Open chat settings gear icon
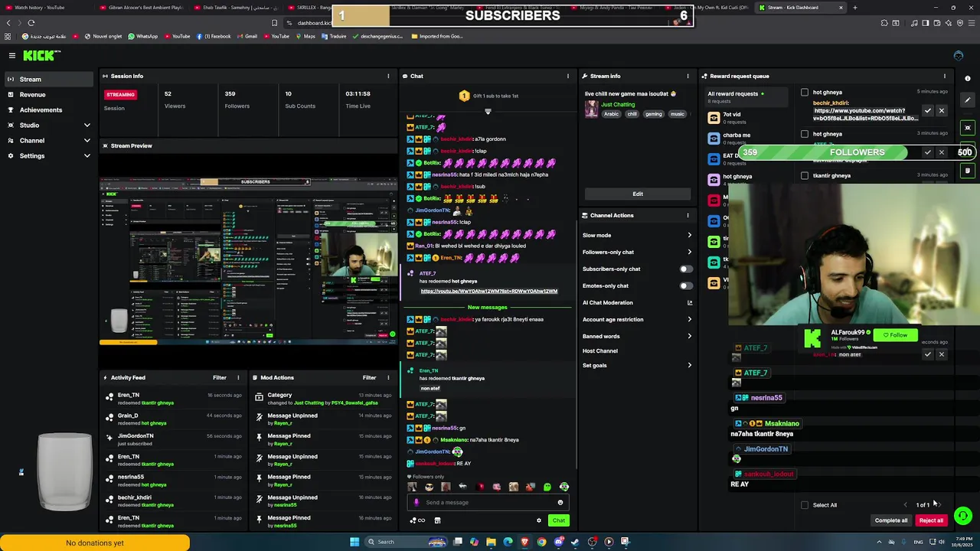Screen dimensions: 980x551 tap(539, 520)
